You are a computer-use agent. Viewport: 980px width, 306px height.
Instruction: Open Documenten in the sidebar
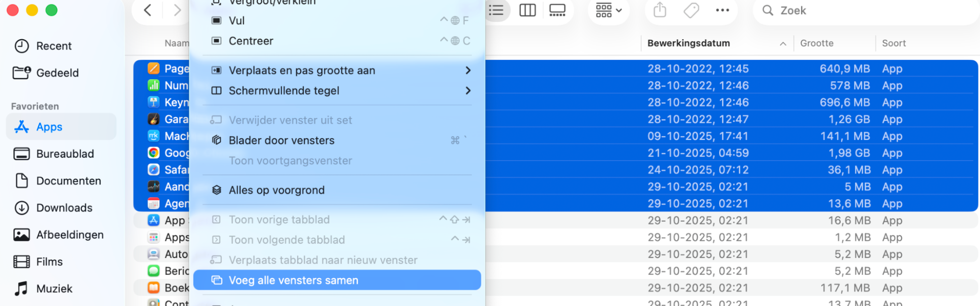point(61,181)
